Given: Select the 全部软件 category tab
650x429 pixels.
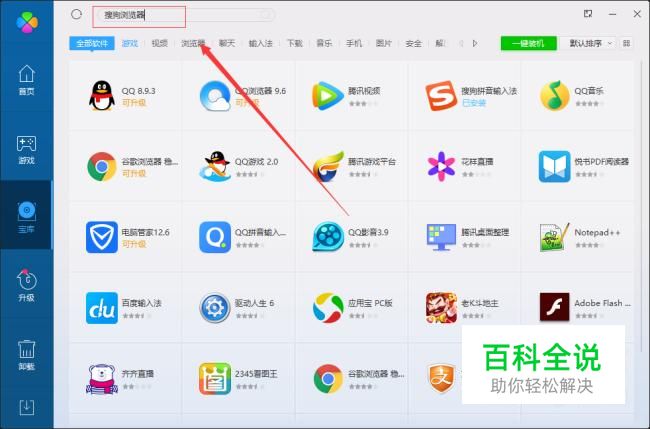Looking at the screenshot, I should click(92, 43).
